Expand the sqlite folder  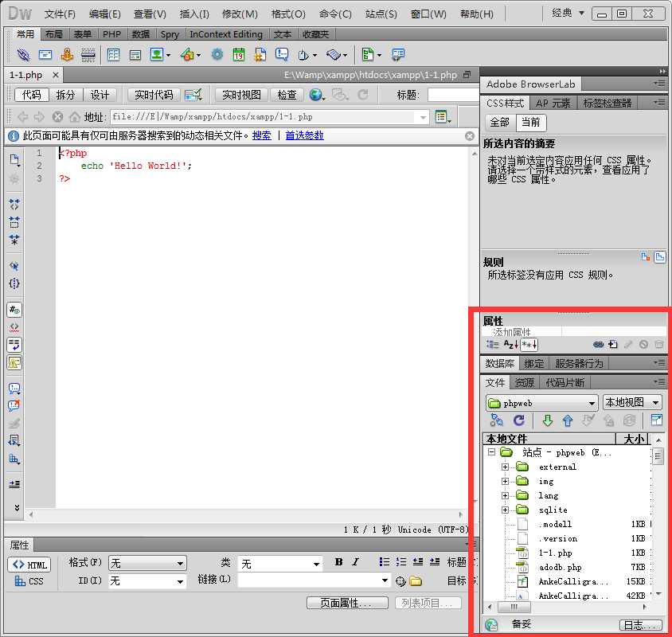point(506,510)
